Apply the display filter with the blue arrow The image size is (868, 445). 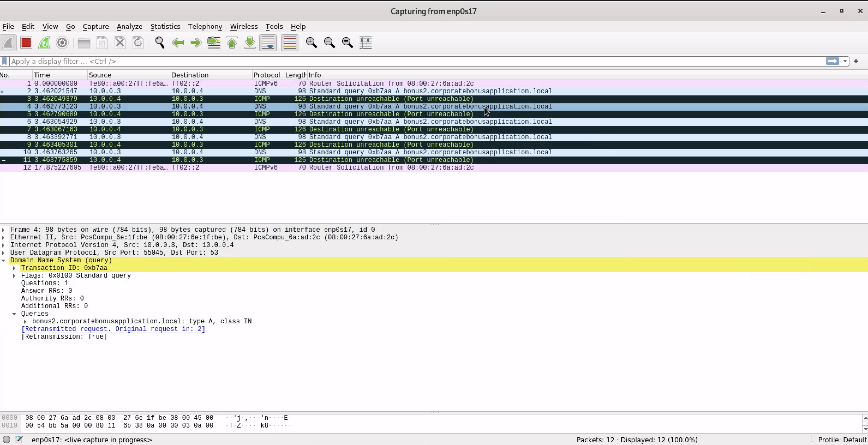832,61
